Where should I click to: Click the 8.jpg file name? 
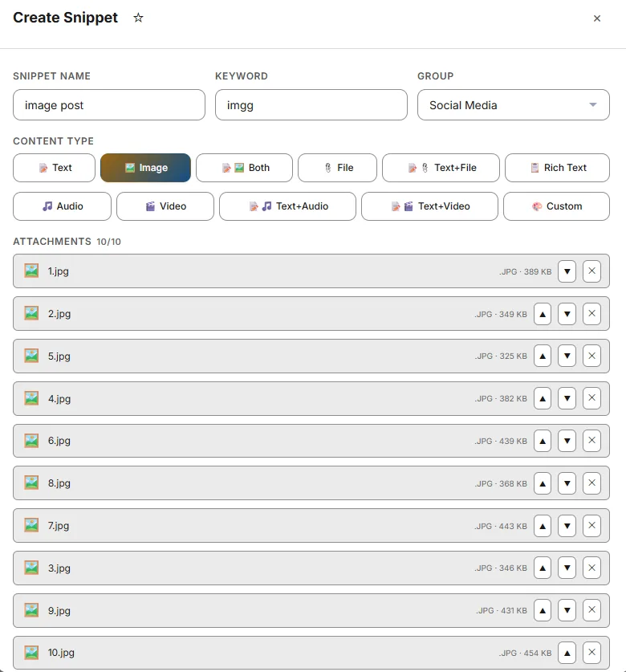[59, 483]
